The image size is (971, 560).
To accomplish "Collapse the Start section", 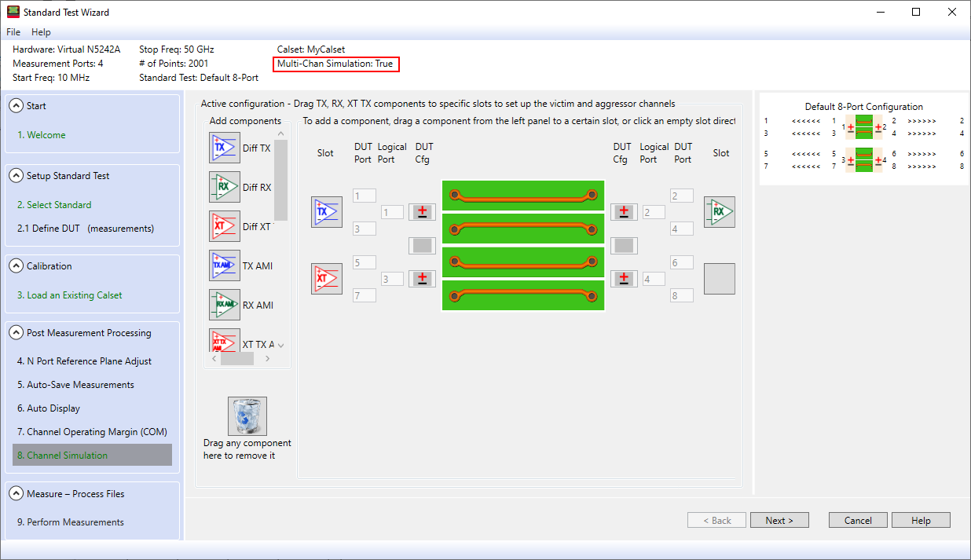I will click(x=16, y=106).
